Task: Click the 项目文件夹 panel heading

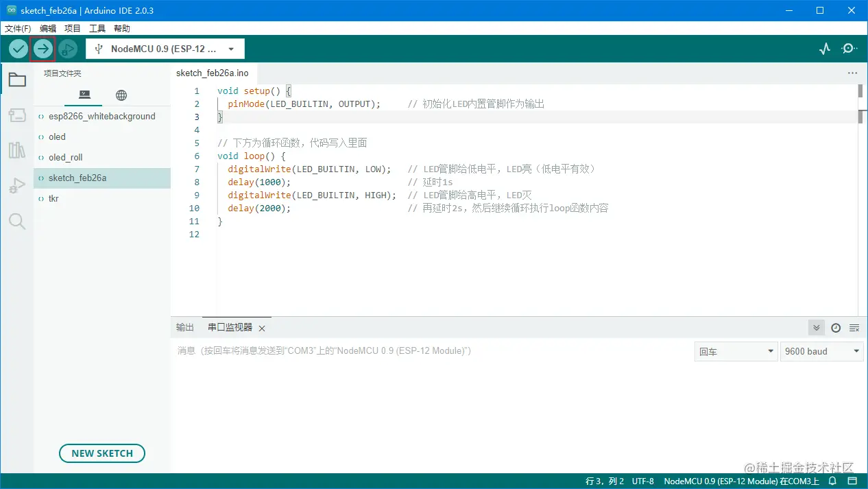Action: (x=62, y=73)
